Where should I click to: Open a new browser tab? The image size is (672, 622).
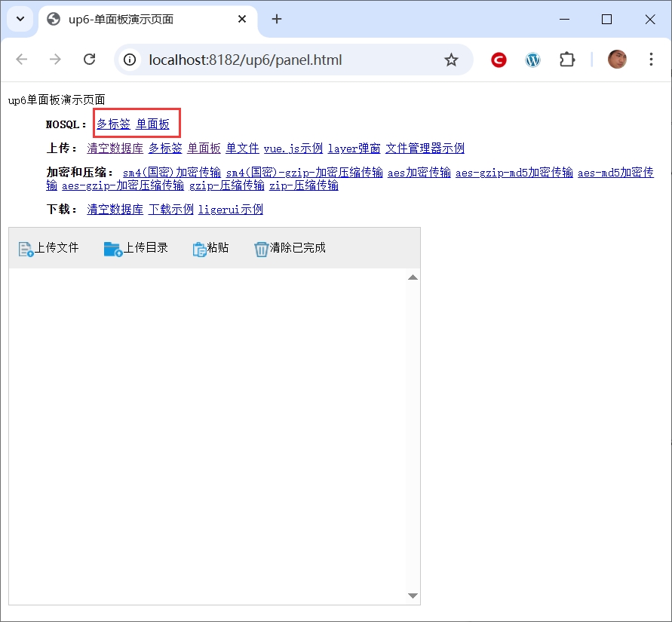[277, 20]
